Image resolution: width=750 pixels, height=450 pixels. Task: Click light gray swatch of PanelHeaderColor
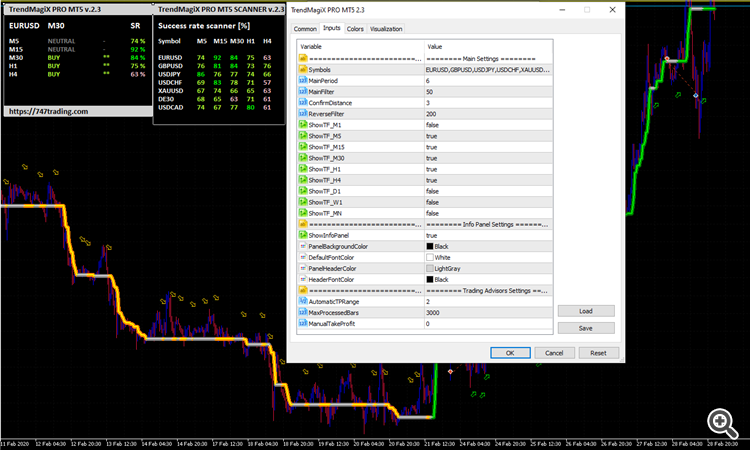click(430, 268)
